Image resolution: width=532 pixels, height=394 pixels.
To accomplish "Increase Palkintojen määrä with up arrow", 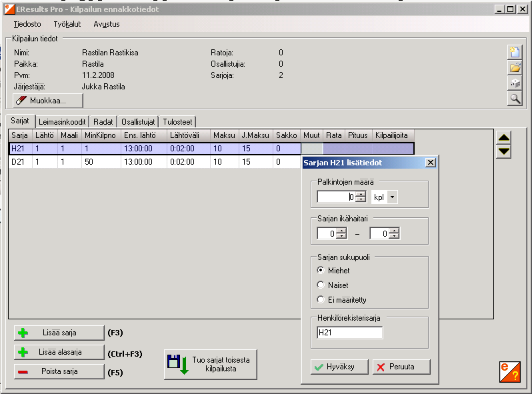I will pyautogui.click(x=362, y=194).
